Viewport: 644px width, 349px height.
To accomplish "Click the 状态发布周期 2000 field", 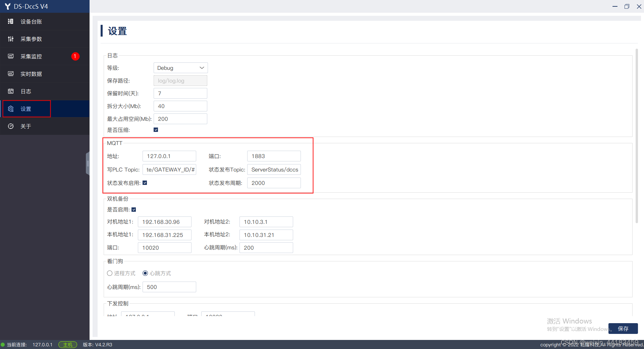I will 274,183.
